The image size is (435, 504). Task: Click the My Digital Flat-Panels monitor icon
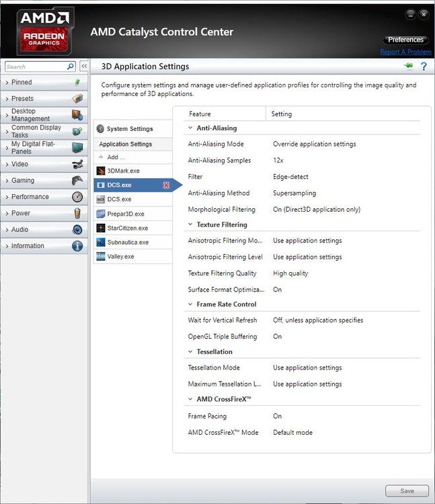[77, 148]
